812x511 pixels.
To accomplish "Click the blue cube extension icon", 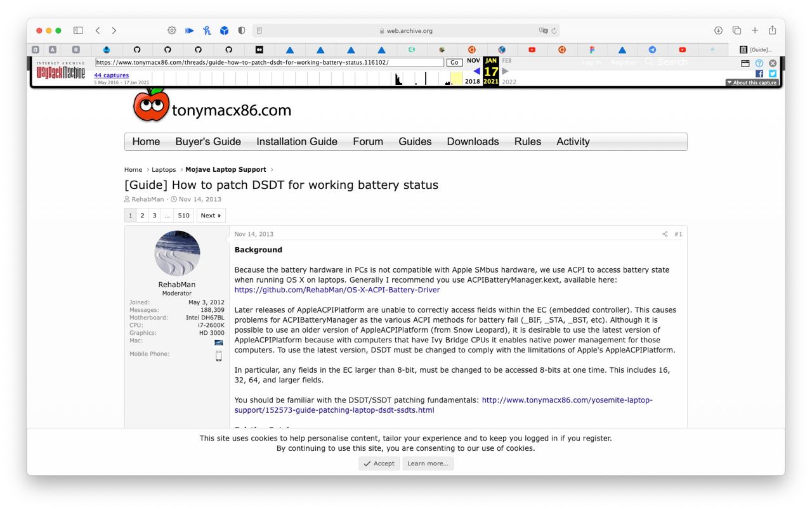I will tap(224, 30).
